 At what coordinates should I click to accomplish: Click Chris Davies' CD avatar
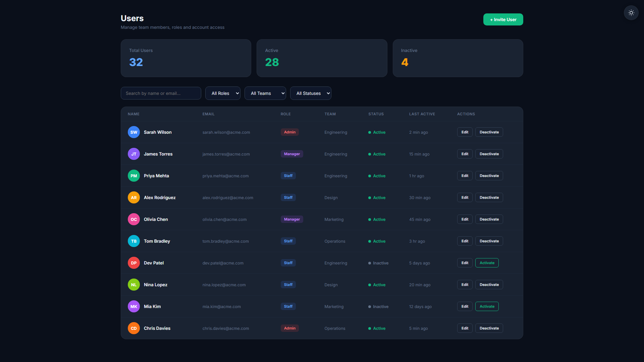click(134, 328)
